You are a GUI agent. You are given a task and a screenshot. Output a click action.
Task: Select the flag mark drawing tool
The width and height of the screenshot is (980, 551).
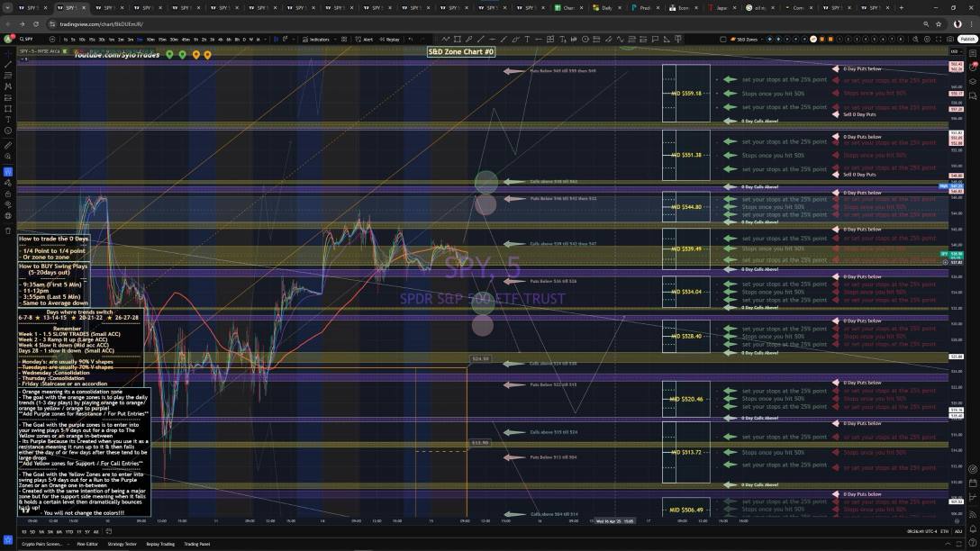pos(655,39)
